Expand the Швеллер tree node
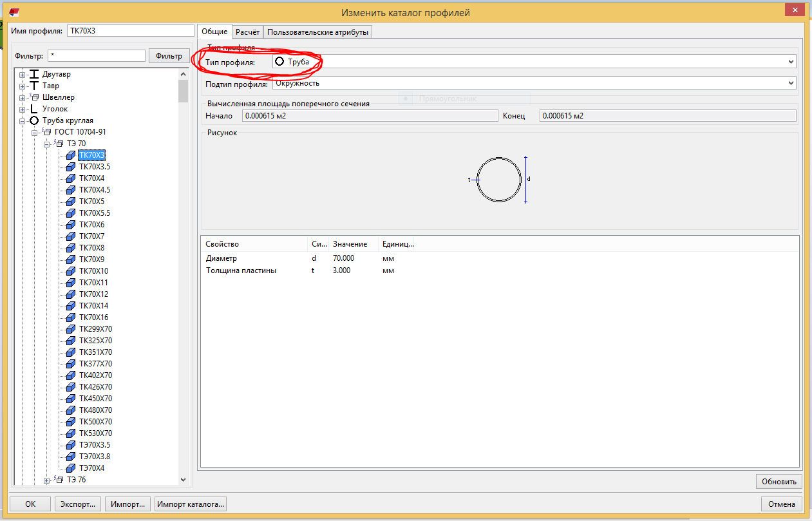 23,97
